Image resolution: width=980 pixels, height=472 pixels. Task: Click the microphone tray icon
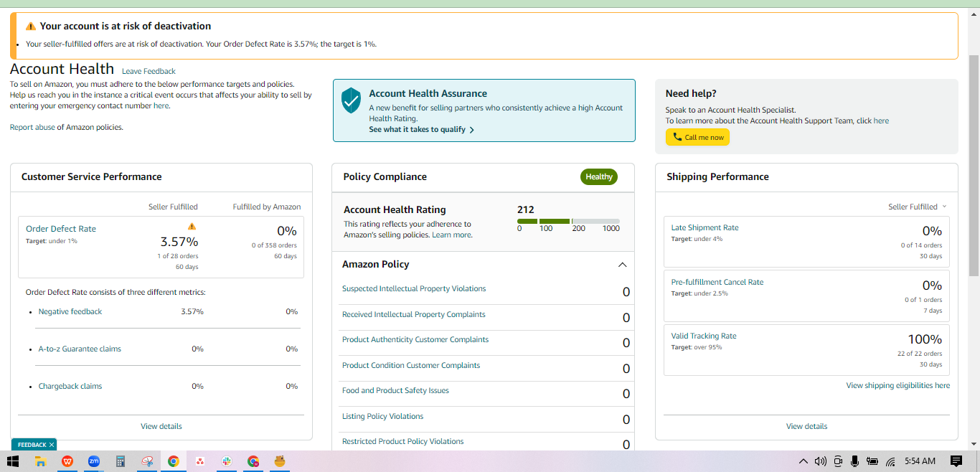(x=854, y=461)
